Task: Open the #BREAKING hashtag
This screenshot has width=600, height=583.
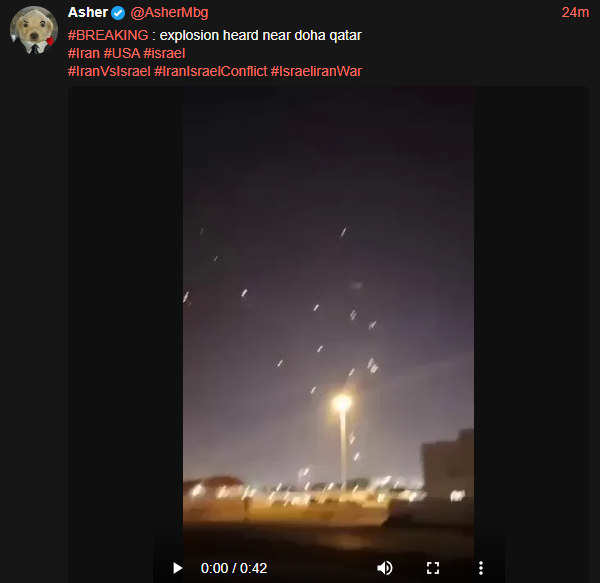Action: pyautogui.click(x=108, y=35)
